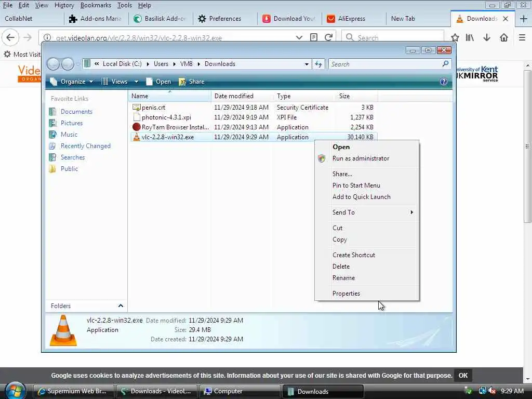Open the browser Tools menu
Viewport: 532px width, 399px height.
pyautogui.click(x=125, y=5)
